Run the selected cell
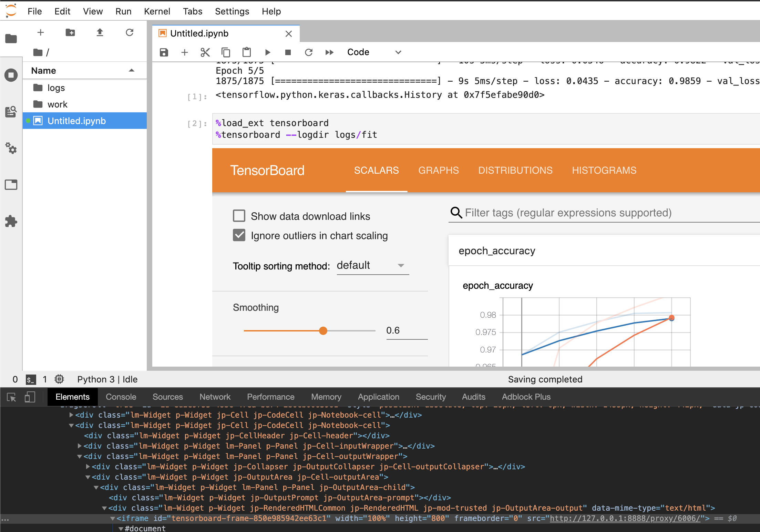Image resolution: width=760 pixels, height=532 pixels. (x=268, y=52)
